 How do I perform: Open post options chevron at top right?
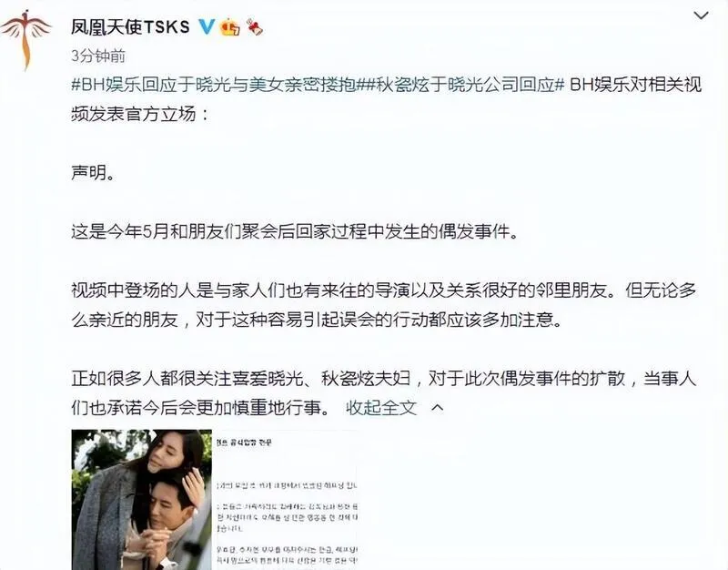coord(701,15)
